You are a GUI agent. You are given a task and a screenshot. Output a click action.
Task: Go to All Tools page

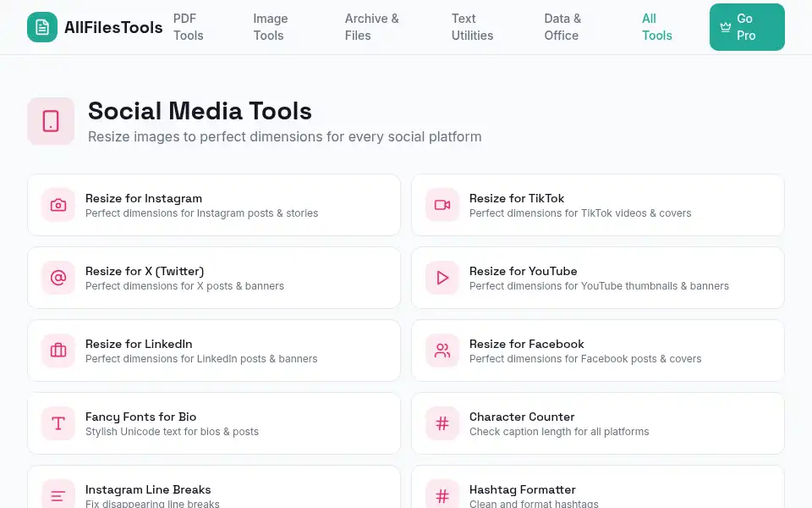point(656,27)
